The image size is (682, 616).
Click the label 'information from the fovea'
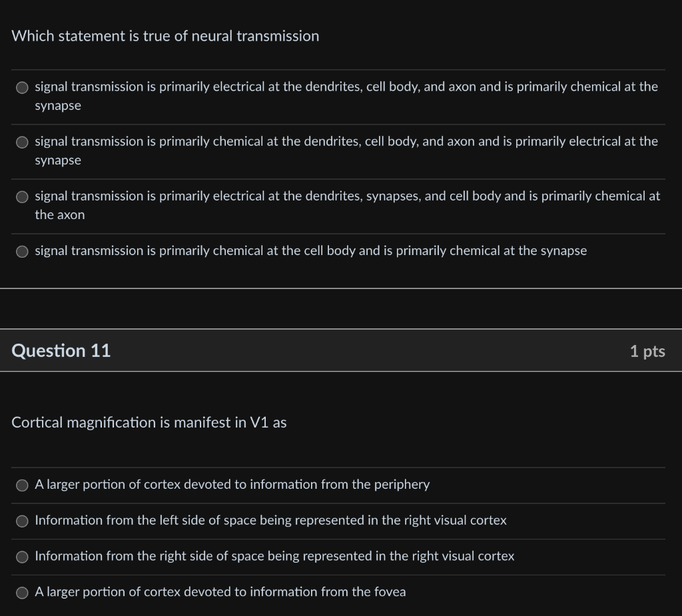(220, 591)
